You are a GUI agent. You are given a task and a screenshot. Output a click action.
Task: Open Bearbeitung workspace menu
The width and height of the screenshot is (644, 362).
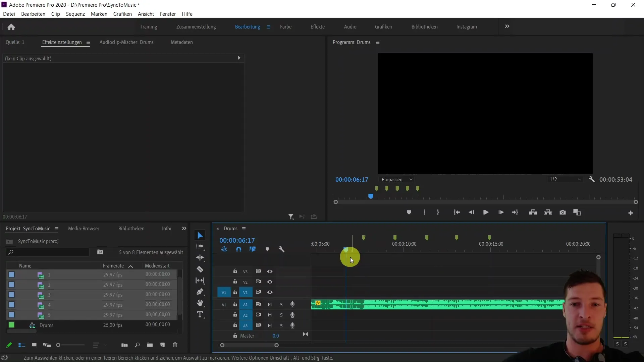(x=268, y=27)
